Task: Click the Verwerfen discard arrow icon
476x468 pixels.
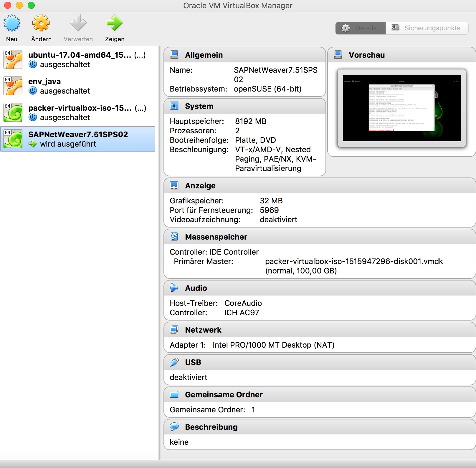Action: click(x=78, y=23)
